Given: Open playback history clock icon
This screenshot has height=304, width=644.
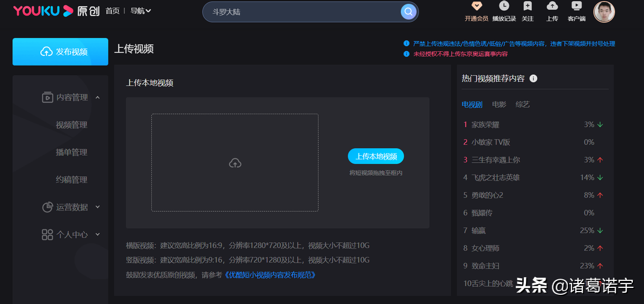Looking at the screenshot, I should click(x=503, y=6).
